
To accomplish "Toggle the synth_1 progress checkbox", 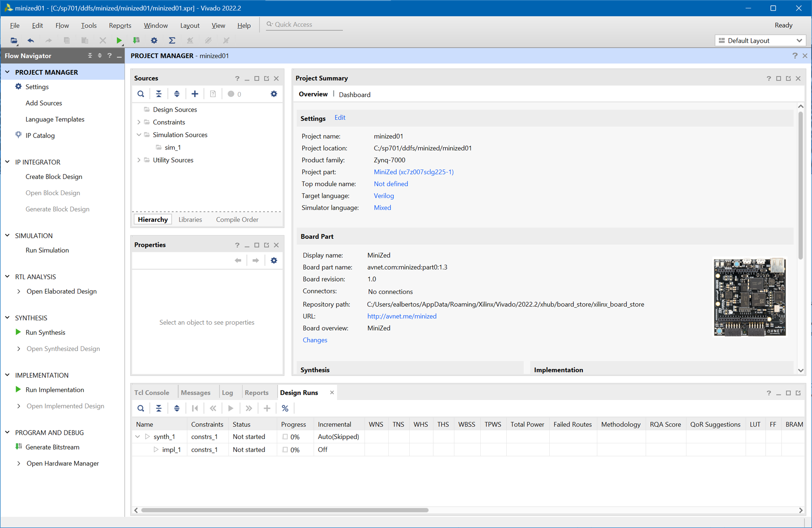I will pos(285,437).
